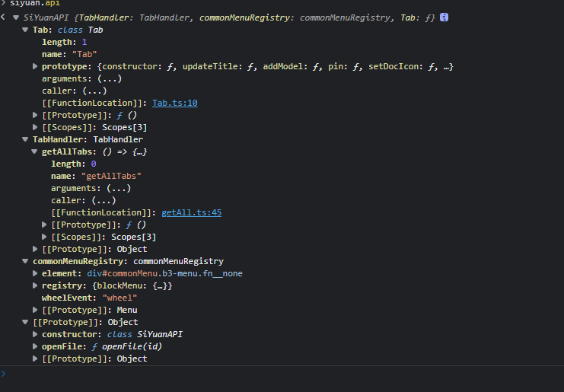Invoke arguments (...) getter under getAllTabs
Screen dimensions: 564x392
(x=119, y=188)
